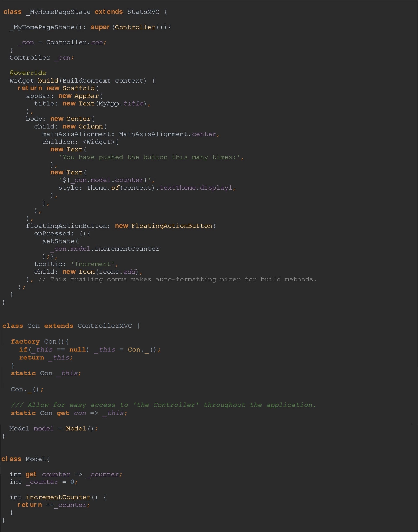Click the 'return ++_counter;' line

click(54, 505)
